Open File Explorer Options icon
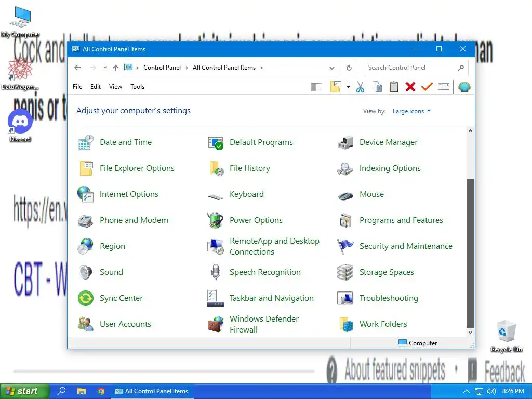This screenshot has height=399, width=532. pos(86,168)
